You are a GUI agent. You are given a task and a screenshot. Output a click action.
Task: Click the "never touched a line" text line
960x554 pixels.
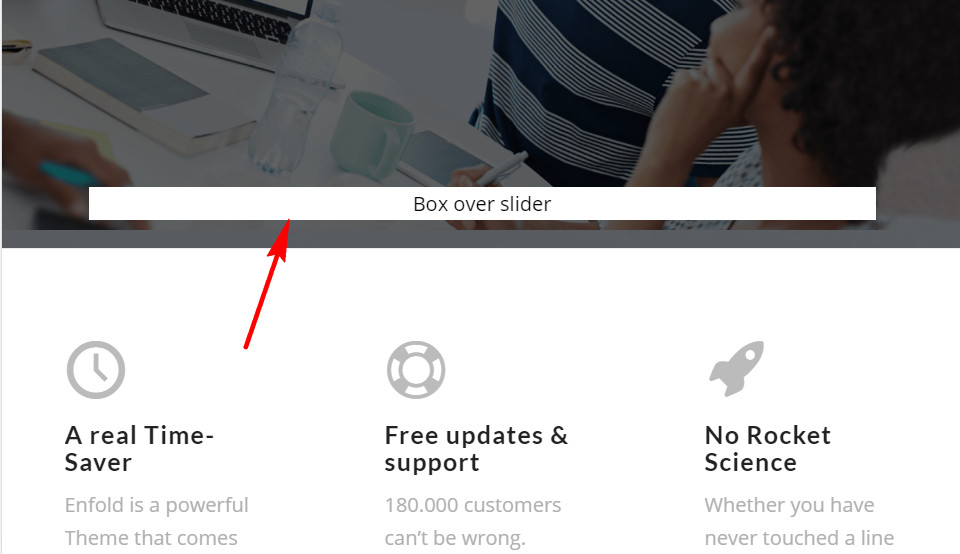click(799, 537)
